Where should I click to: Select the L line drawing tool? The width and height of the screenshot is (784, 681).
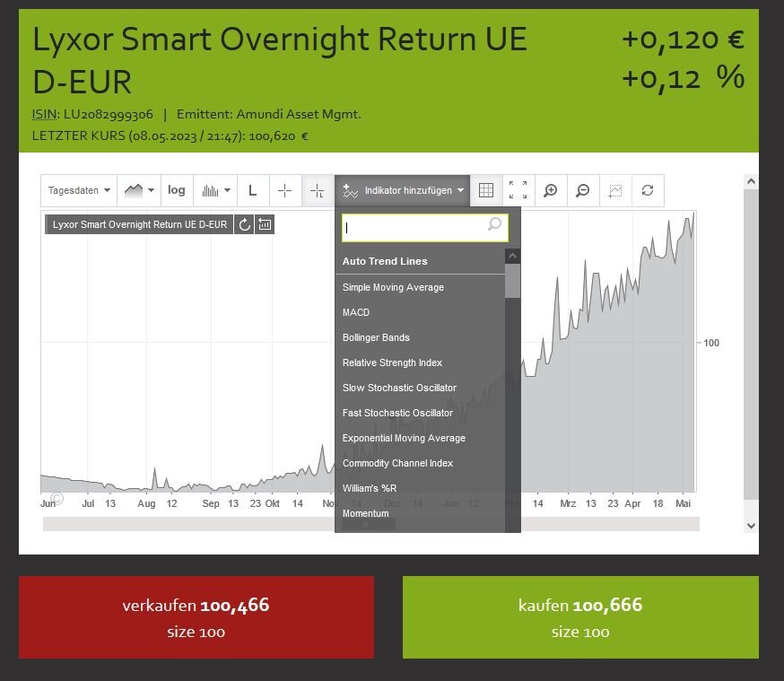[x=253, y=190]
